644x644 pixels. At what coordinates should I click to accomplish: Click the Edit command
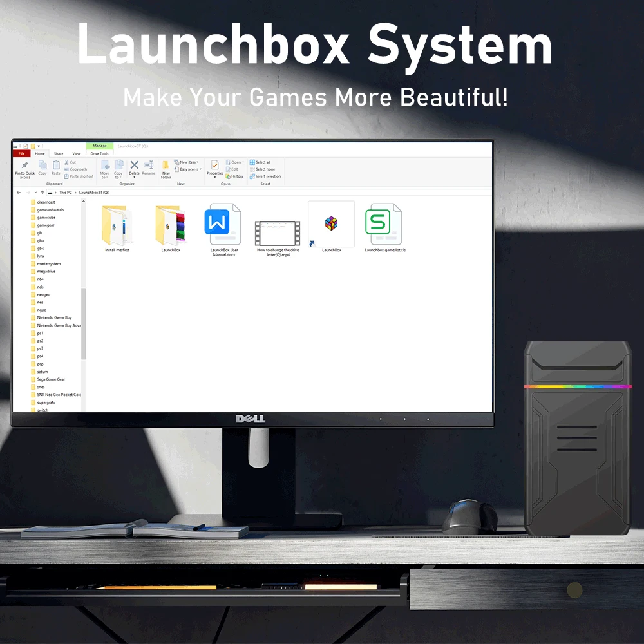[232, 169]
